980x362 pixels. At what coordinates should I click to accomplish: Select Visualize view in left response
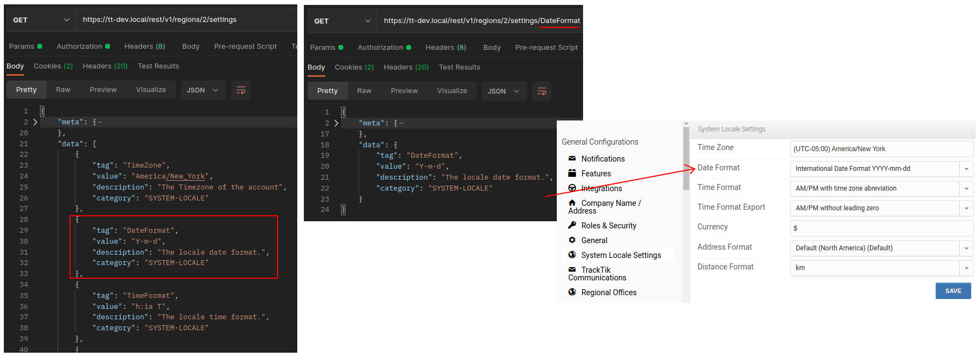pyautogui.click(x=151, y=90)
